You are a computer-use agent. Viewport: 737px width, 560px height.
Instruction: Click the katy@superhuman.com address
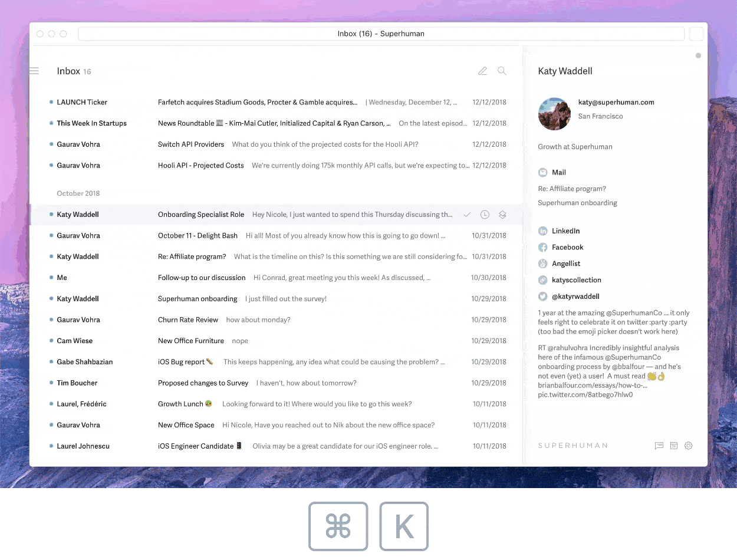pyautogui.click(x=616, y=102)
